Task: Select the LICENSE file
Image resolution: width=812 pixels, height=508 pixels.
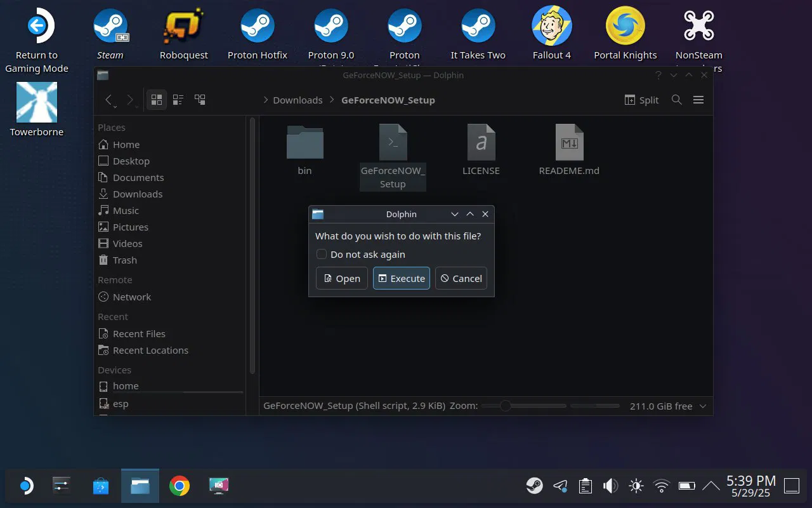Action: pyautogui.click(x=481, y=150)
